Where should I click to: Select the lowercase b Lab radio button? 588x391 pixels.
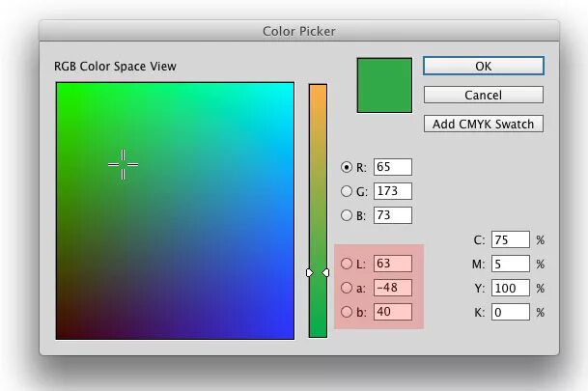(x=347, y=312)
